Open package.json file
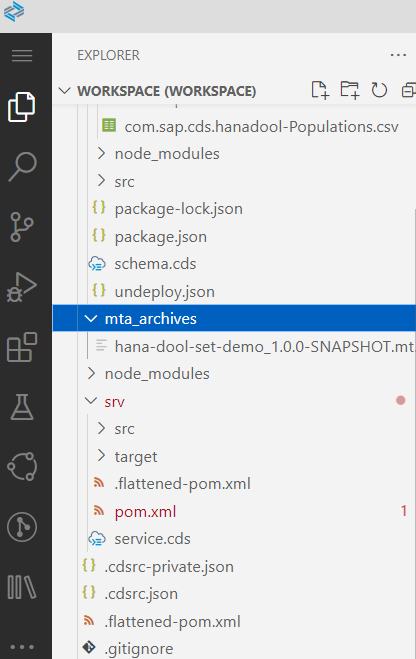Viewport: 416px width, 659px height. click(161, 237)
